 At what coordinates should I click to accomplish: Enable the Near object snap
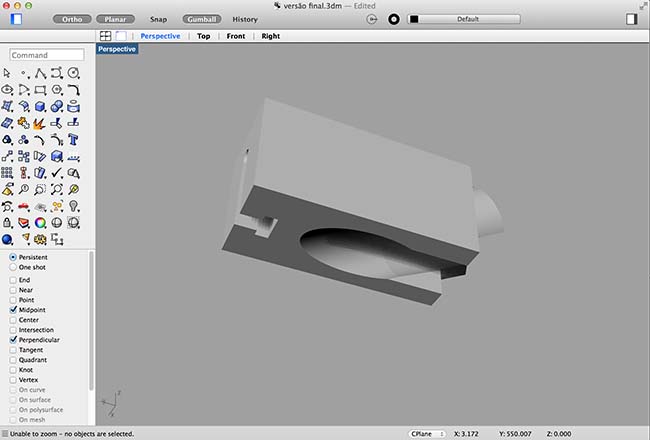13,290
